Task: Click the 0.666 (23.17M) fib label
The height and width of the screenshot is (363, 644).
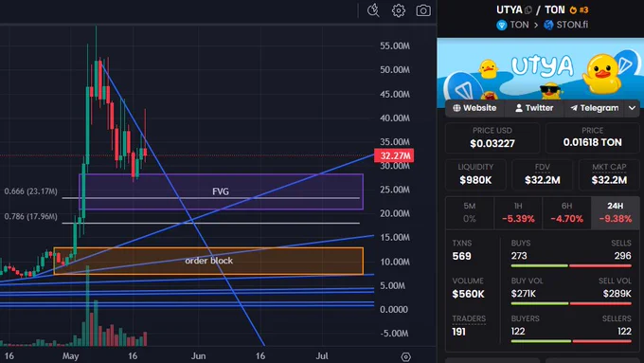Action: click(x=31, y=191)
